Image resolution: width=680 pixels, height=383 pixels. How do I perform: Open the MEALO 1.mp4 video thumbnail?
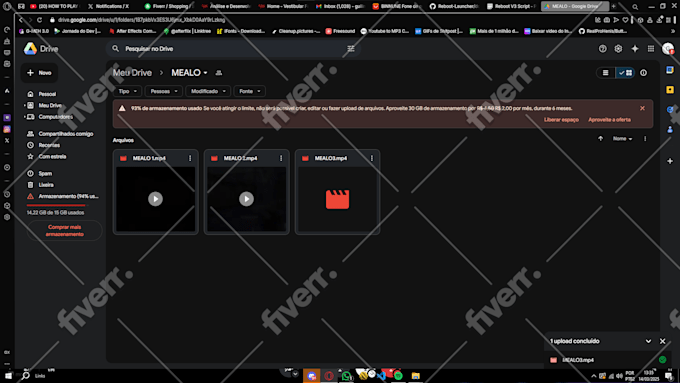[x=156, y=199]
